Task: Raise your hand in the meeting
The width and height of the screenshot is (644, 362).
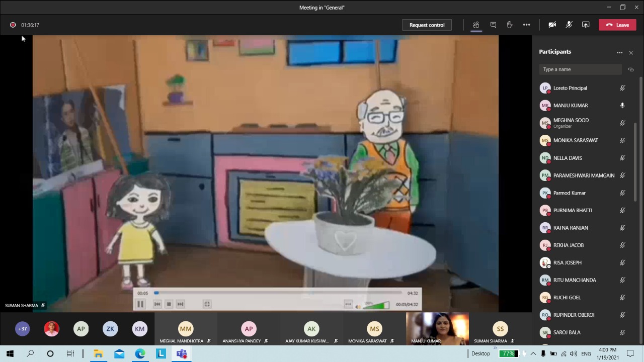Action: click(x=510, y=25)
